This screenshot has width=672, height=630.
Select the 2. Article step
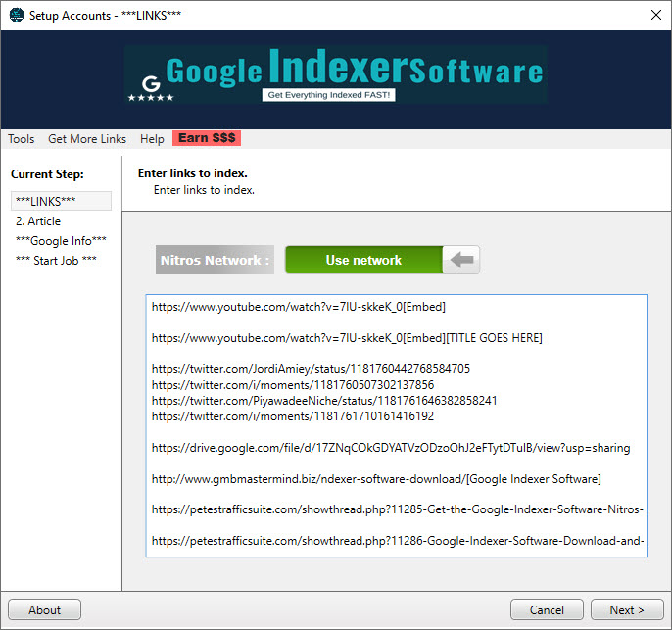point(38,221)
